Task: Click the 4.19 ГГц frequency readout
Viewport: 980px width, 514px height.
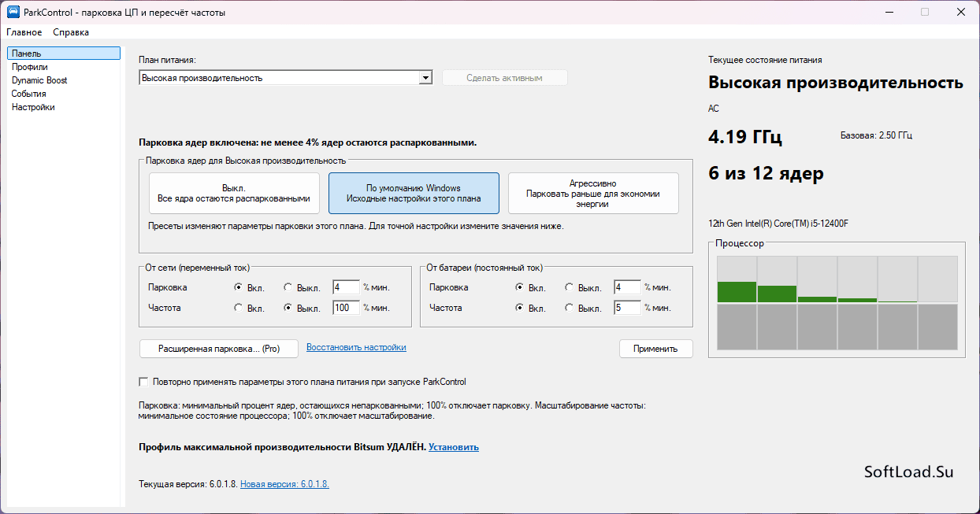Action: coord(745,138)
